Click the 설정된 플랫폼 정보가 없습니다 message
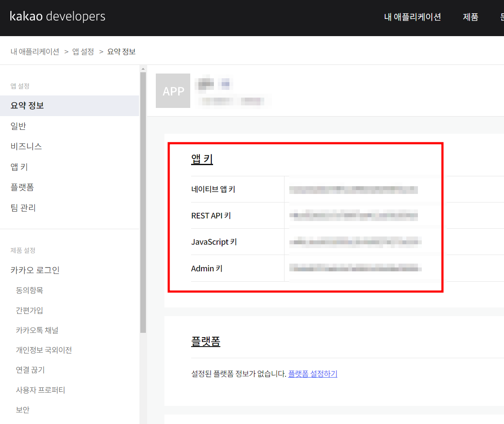Screen dimensions: 504x424 (x=238, y=374)
